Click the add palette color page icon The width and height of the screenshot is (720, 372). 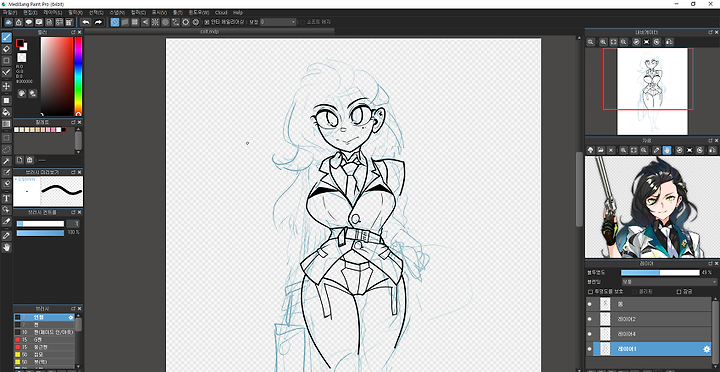pyautogui.click(x=20, y=160)
